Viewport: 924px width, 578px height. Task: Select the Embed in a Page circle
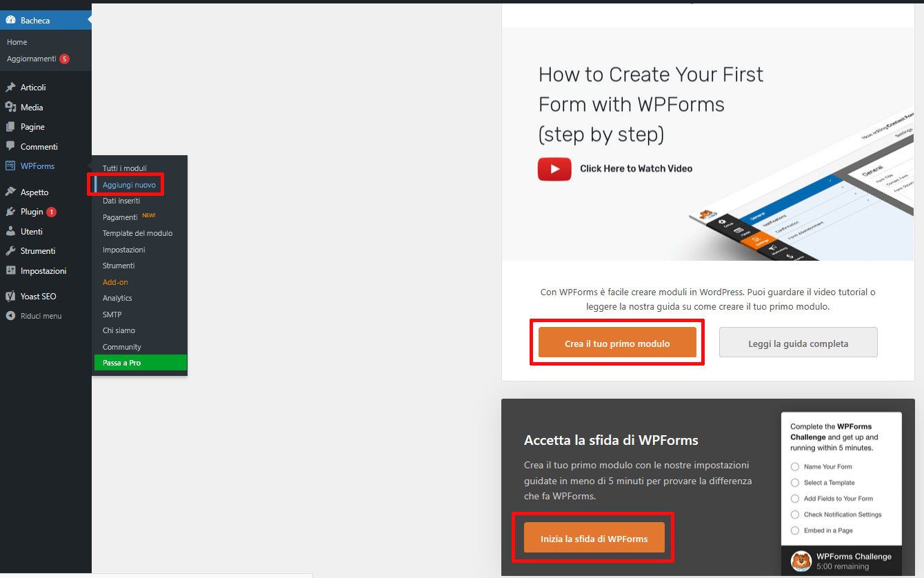point(795,530)
